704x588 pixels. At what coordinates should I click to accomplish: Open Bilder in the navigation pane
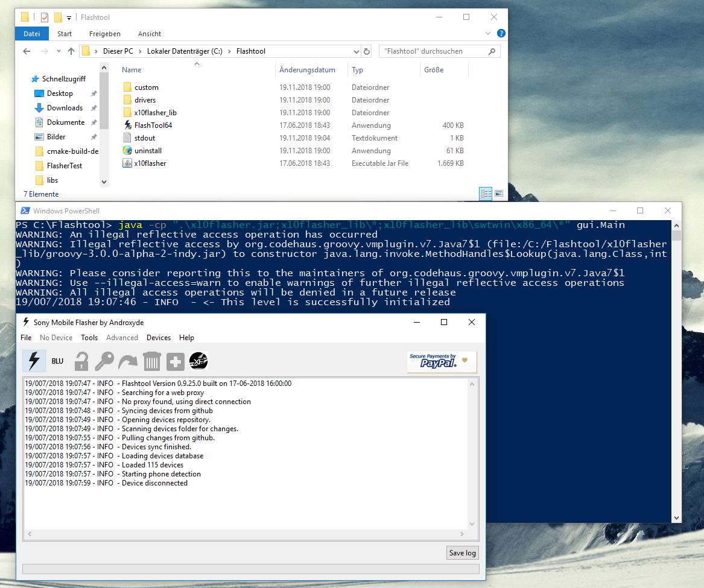coord(56,137)
